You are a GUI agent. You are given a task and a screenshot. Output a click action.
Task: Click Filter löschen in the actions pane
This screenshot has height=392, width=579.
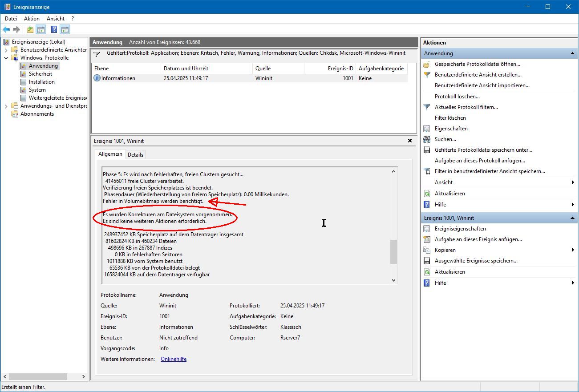pyautogui.click(x=450, y=118)
